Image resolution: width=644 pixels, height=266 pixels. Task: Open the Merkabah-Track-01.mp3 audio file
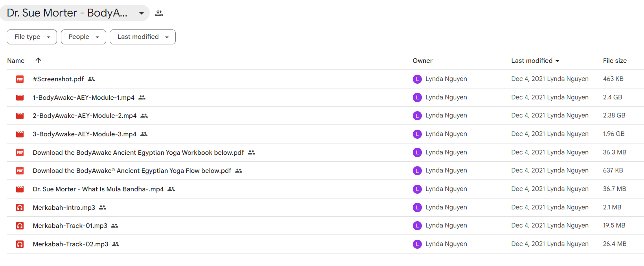70,226
